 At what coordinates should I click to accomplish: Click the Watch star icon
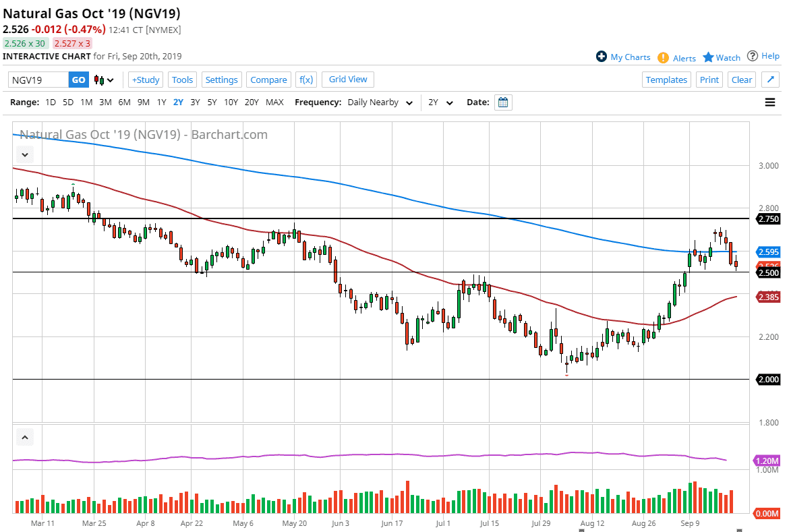tap(708, 57)
